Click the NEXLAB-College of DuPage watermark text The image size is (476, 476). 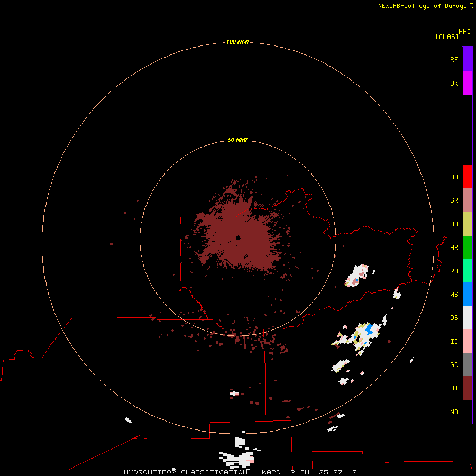tap(425, 6)
